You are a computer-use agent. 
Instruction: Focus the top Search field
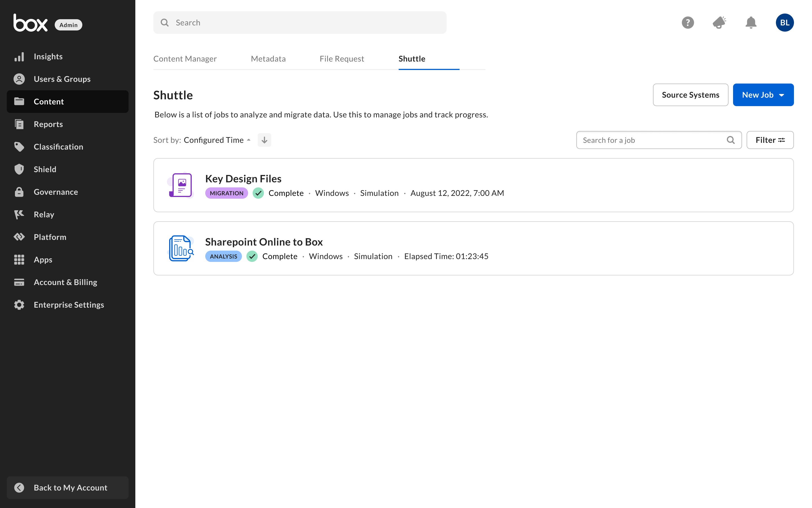pyautogui.click(x=300, y=23)
